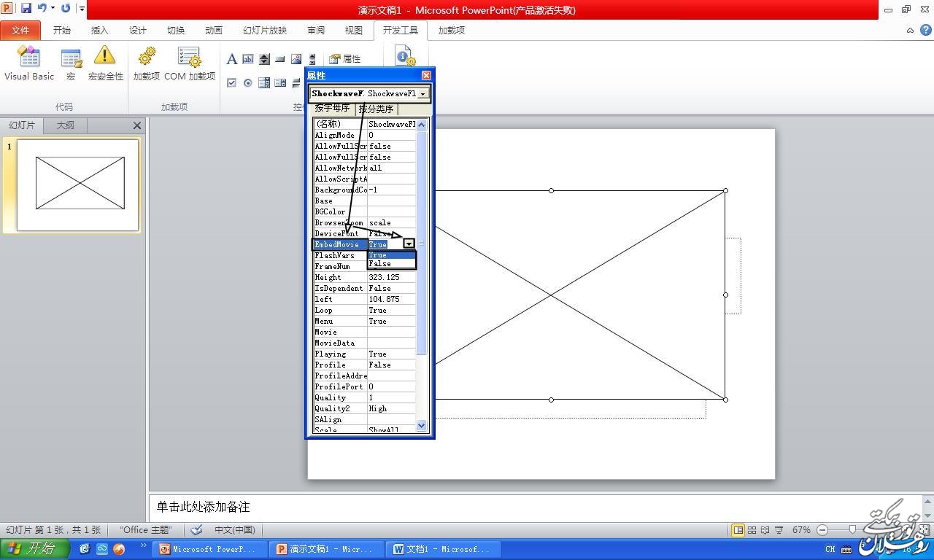Close the 属性 properties window
Image resolution: width=934 pixels, height=560 pixels.
click(x=426, y=75)
